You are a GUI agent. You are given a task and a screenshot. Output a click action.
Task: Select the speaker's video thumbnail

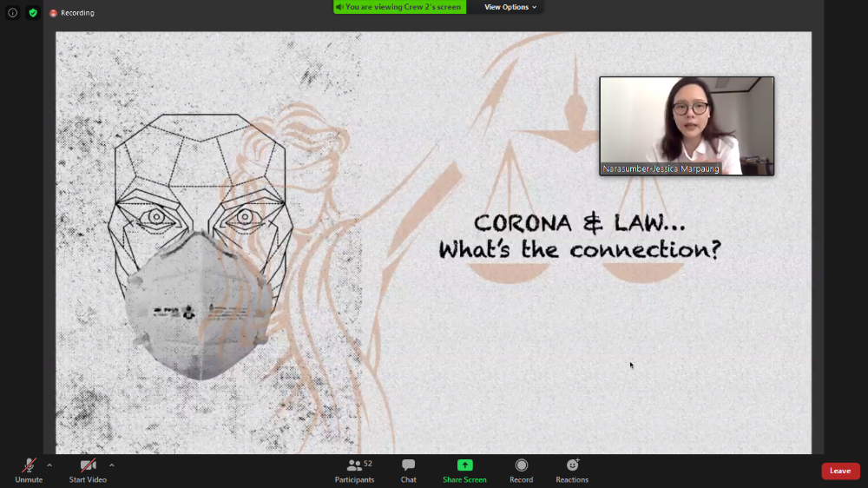[686, 122]
